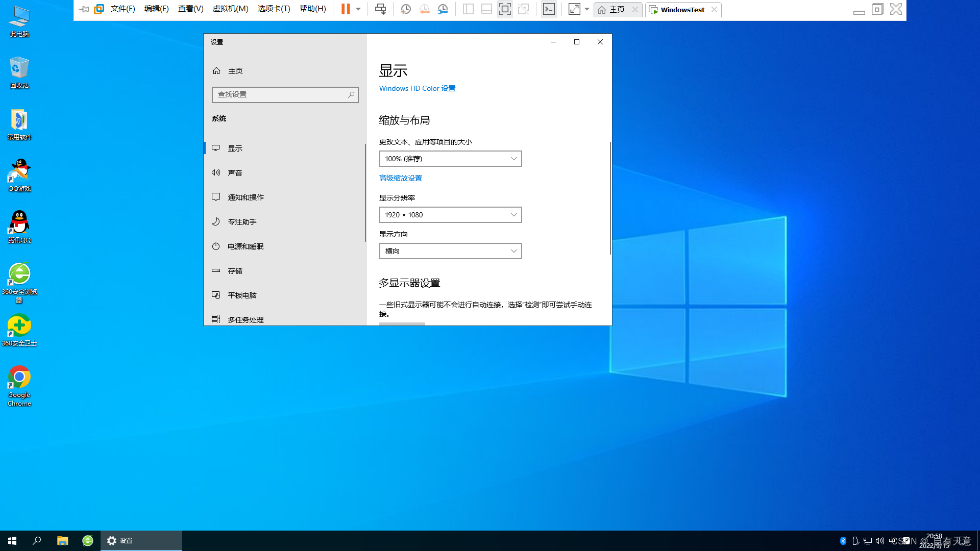This screenshot has width=980, height=551.
Task: Open 此电脑 desktop icon
Action: click(19, 21)
